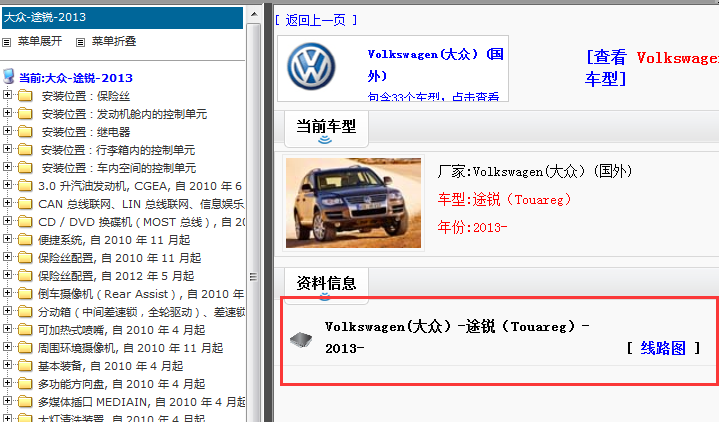This screenshot has width=719, height=422.
Task: Click the 菜单折叠 list icon
Action: point(80,42)
